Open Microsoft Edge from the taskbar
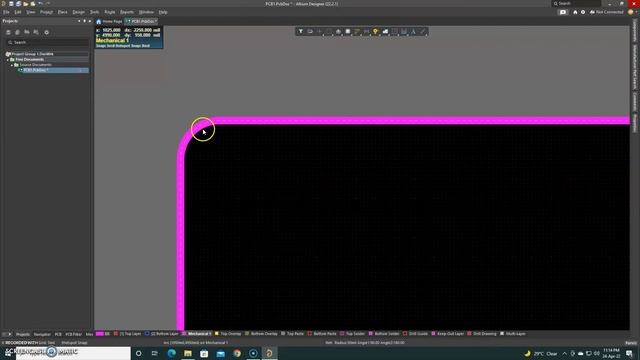 171,353
